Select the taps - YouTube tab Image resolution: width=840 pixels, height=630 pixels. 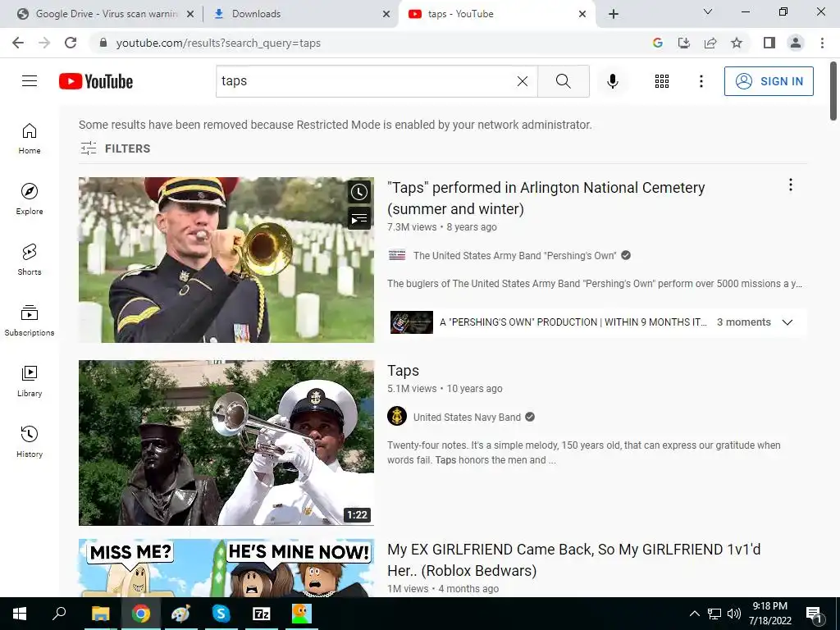pos(495,14)
